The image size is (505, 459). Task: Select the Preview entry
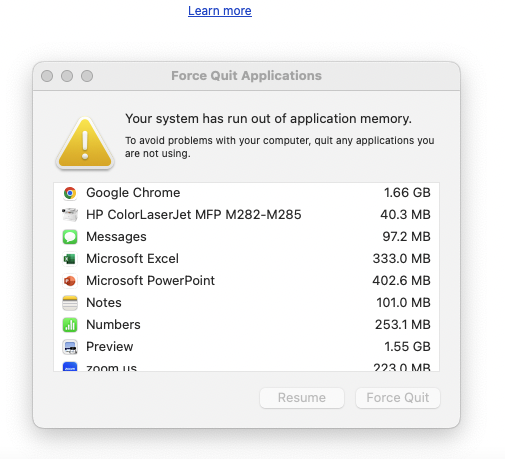(110, 347)
